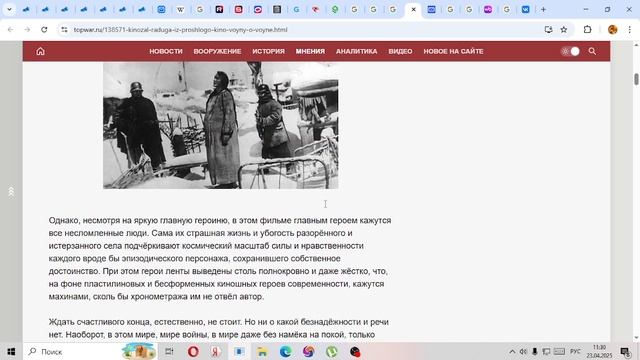The image size is (640, 360).
Task: Toggle the dark/light theme switch
Action: (570, 51)
